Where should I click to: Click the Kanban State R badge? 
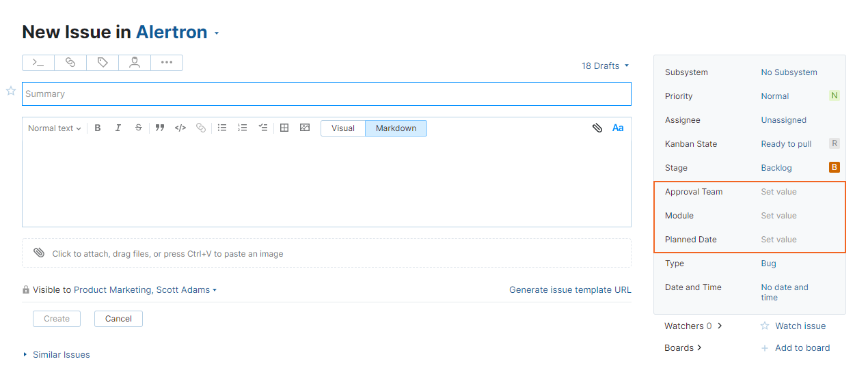834,144
